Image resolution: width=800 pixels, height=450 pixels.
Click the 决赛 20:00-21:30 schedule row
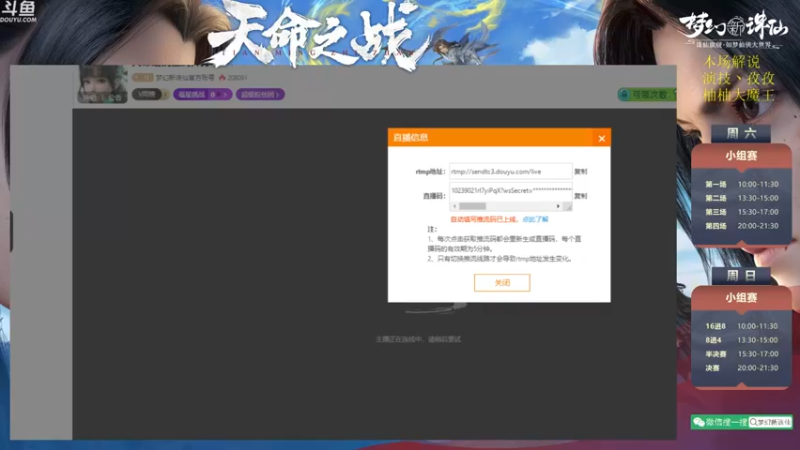point(741,368)
